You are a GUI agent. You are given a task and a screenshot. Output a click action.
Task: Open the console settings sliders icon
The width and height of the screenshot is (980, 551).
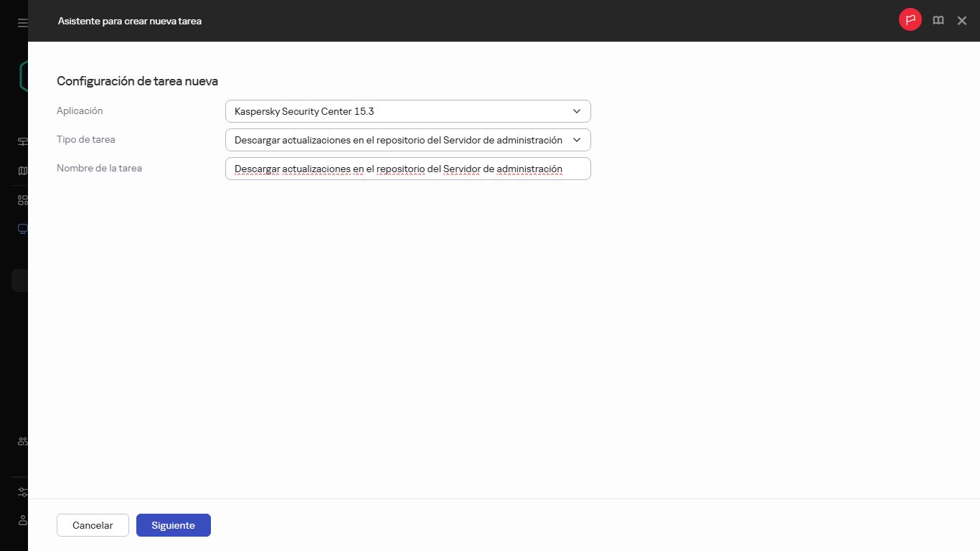[x=22, y=491]
